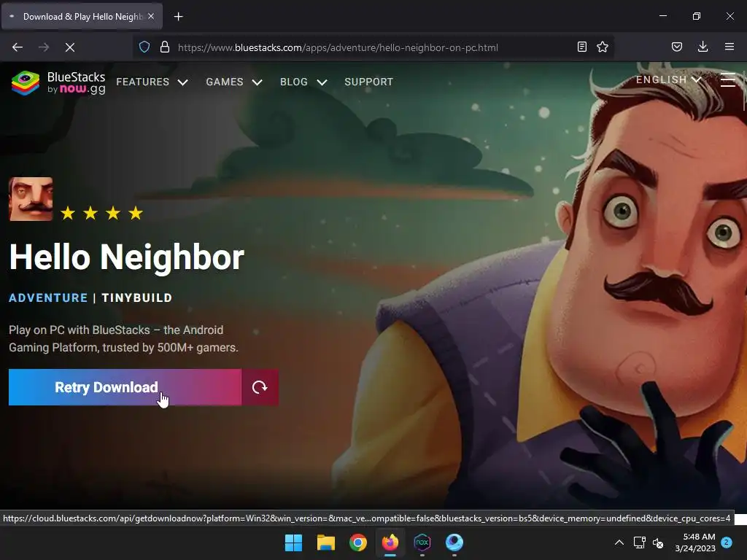Close the Download & Play Hello Neighbor tab

point(151,16)
